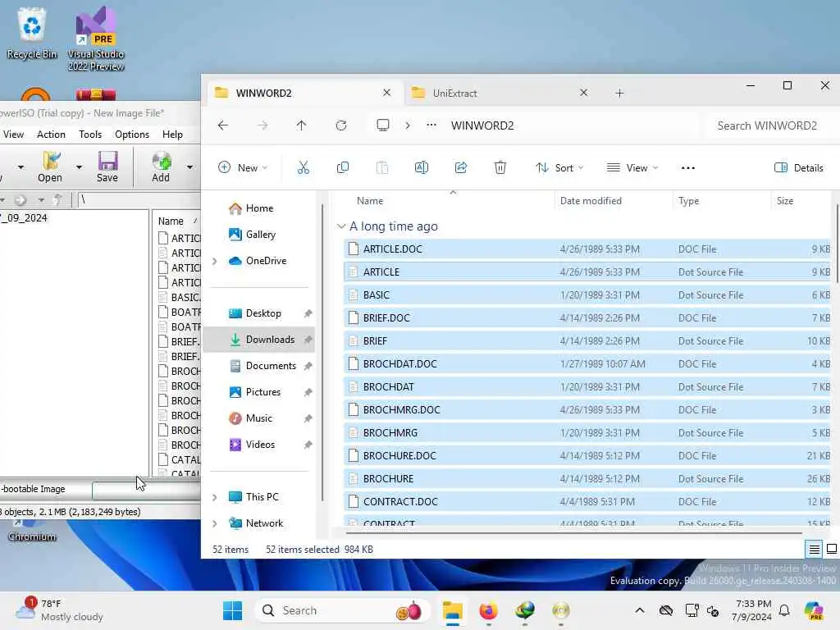Open the dropdown arrow next to PowerISO Add
This screenshot has width=840, height=630.
[189, 167]
